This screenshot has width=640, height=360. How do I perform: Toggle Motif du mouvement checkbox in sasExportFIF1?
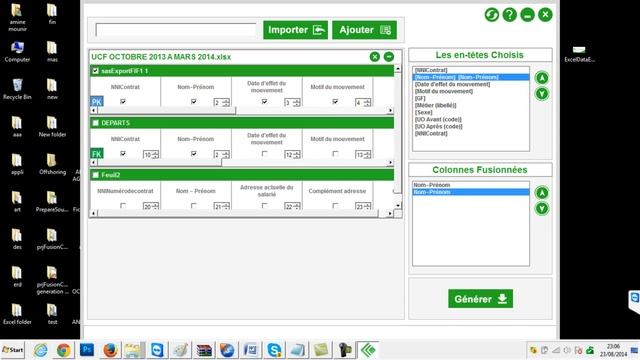click(x=335, y=102)
